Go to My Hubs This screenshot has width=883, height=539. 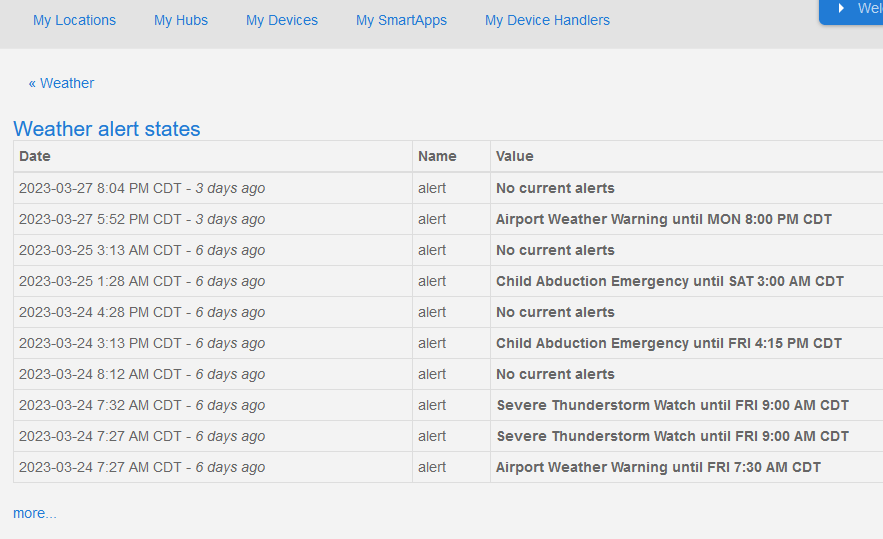point(181,20)
